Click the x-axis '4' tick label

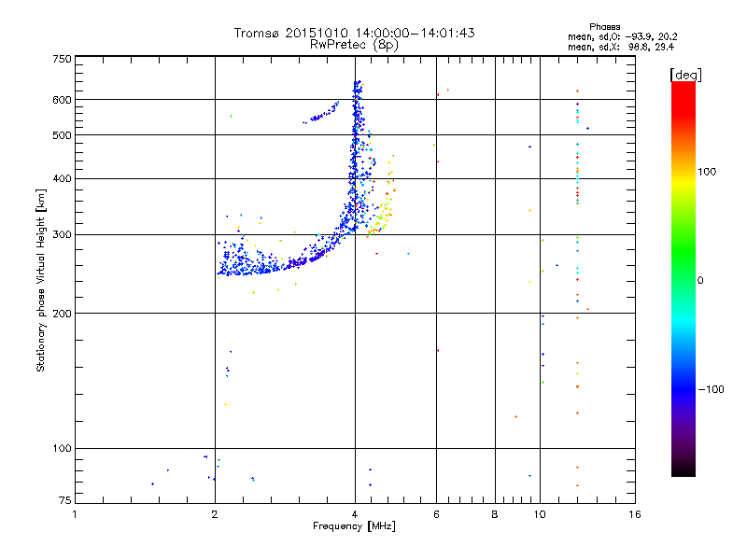(355, 514)
